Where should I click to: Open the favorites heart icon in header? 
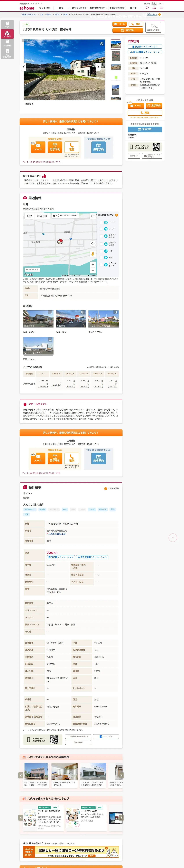tap(147, 8)
